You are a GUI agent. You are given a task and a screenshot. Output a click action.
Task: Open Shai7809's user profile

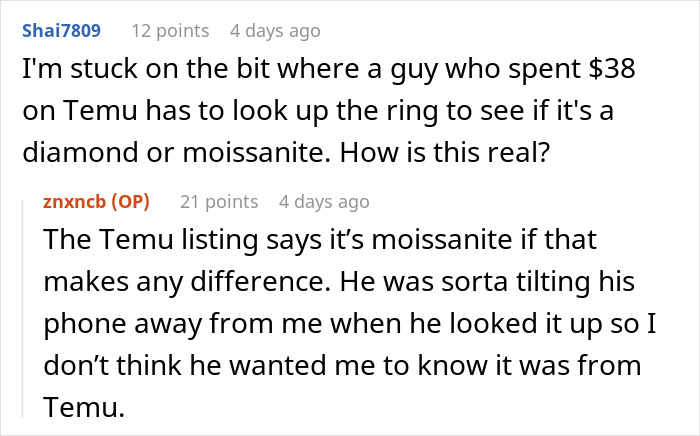point(61,30)
